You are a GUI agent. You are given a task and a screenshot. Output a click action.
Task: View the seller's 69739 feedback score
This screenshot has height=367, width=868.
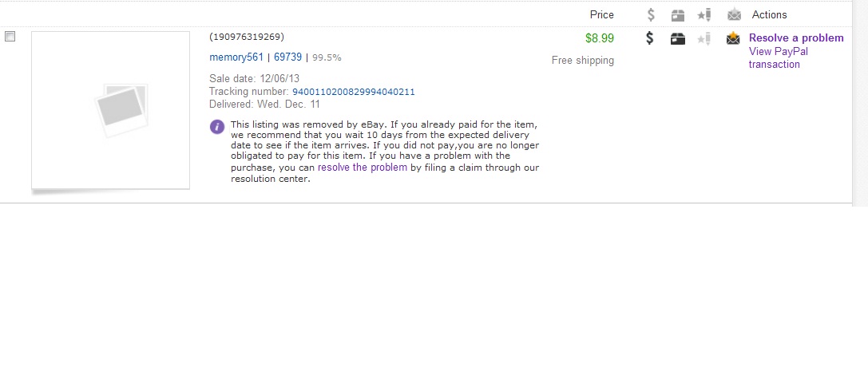(287, 57)
